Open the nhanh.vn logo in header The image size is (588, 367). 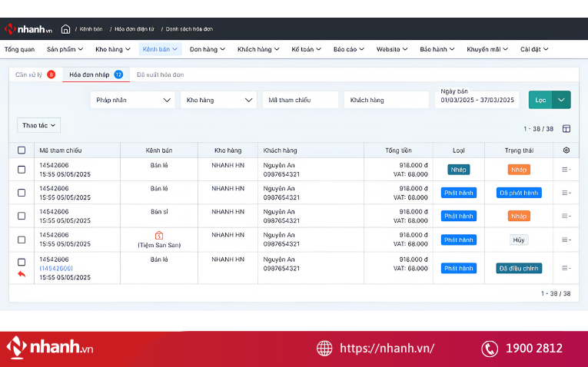pyautogui.click(x=28, y=29)
